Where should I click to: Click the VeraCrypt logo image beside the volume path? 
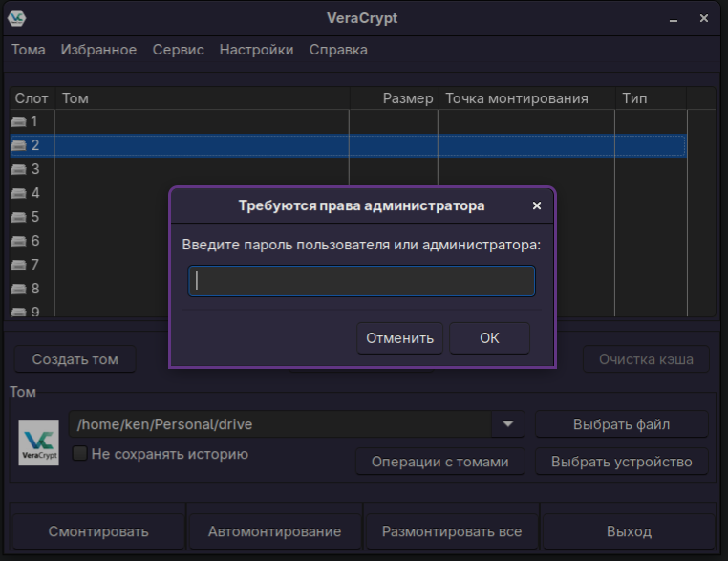(x=38, y=442)
